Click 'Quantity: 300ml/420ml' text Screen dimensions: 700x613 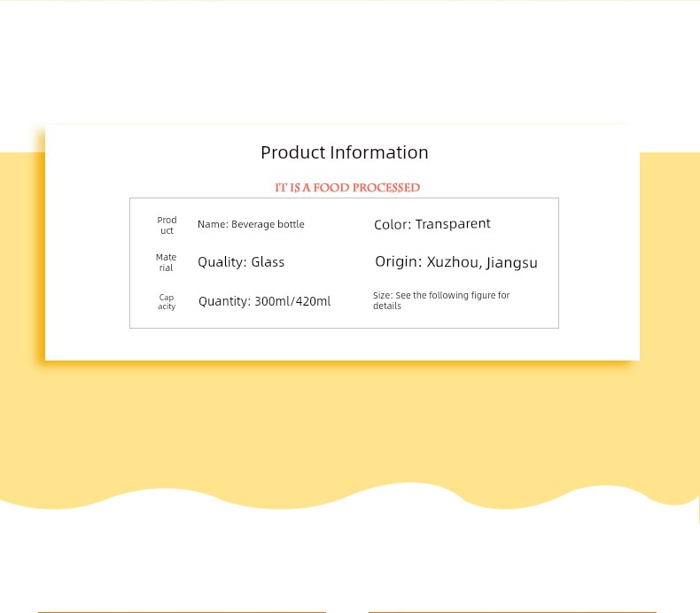click(264, 301)
